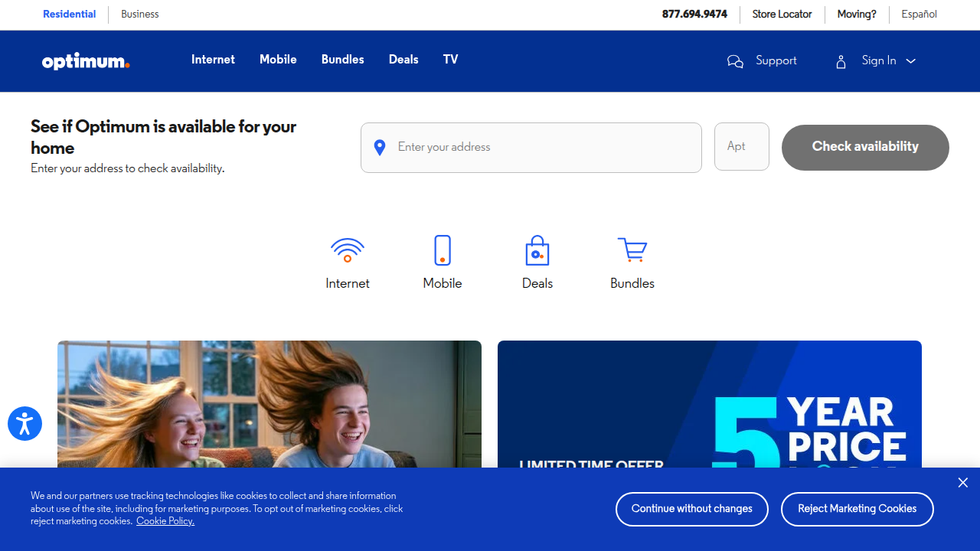
Task: Click Continue without changes button
Action: click(692, 509)
